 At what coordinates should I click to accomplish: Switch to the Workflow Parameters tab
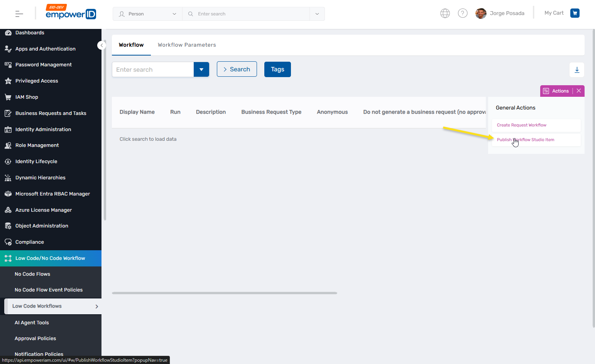click(x=187, y=44)
